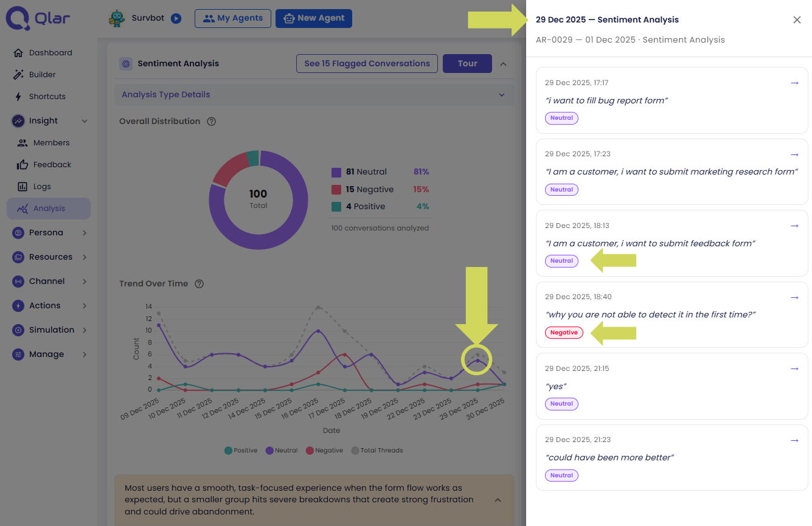812x526 pixels.
Task: Collapse the Sentiment Analysis card
Action: [504, 63]
